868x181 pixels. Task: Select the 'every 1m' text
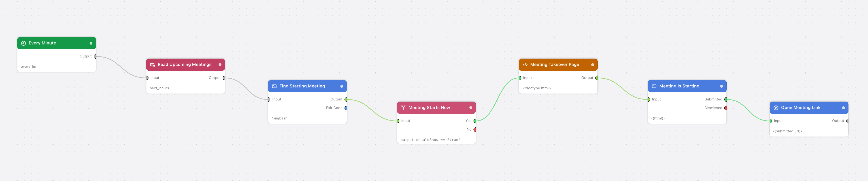tap(28, 67)
